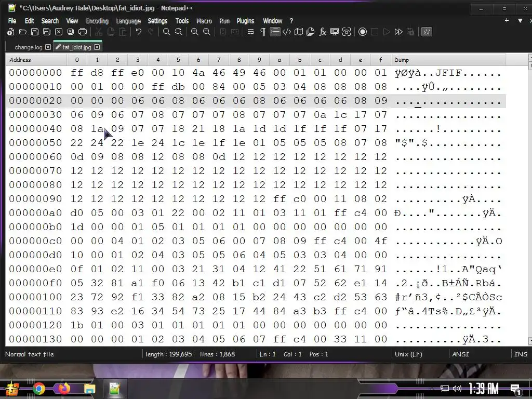Viewport: 532px width, 399px height.
Task: Zoom out with the minus magnifier icon
Action: tap(207, 32)
